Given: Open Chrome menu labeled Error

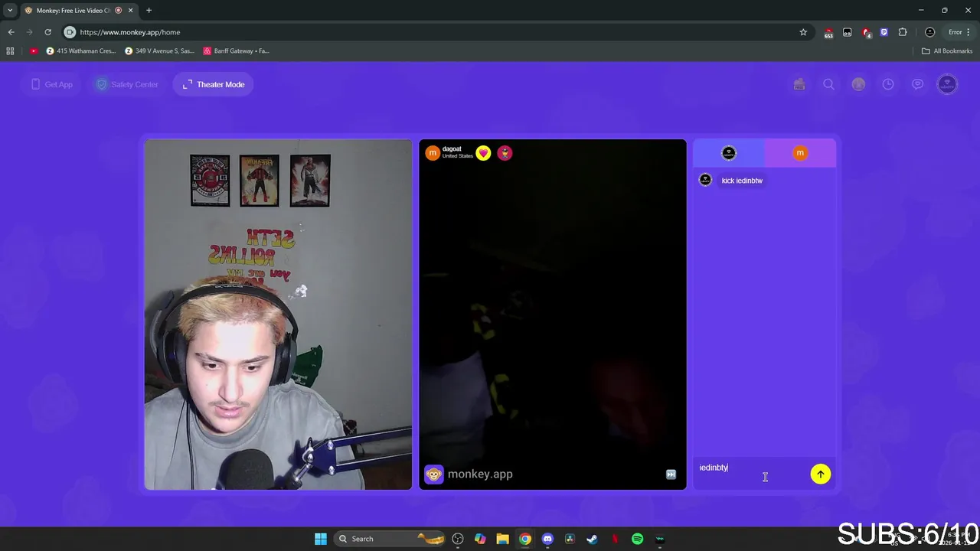Looking at the screenshot, I should [960, 32].
